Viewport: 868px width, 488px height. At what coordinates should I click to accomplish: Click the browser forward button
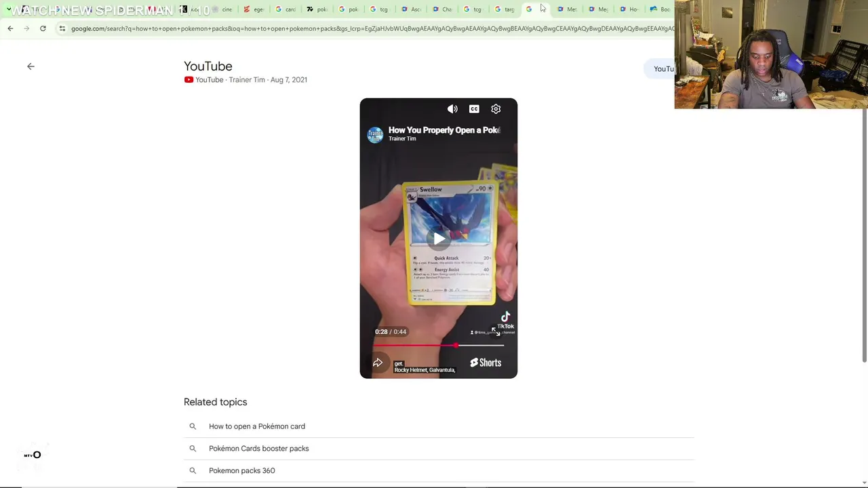coord(26,28)
